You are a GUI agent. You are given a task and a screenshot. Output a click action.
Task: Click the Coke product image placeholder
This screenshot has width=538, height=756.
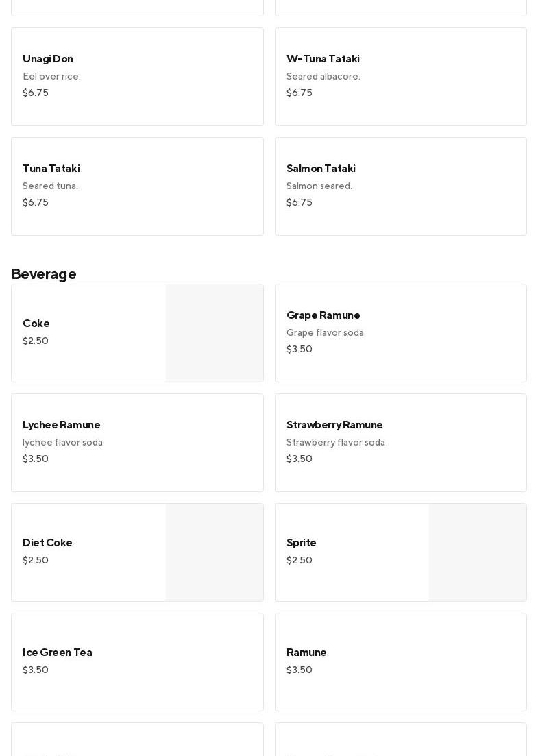pos(215,333)
